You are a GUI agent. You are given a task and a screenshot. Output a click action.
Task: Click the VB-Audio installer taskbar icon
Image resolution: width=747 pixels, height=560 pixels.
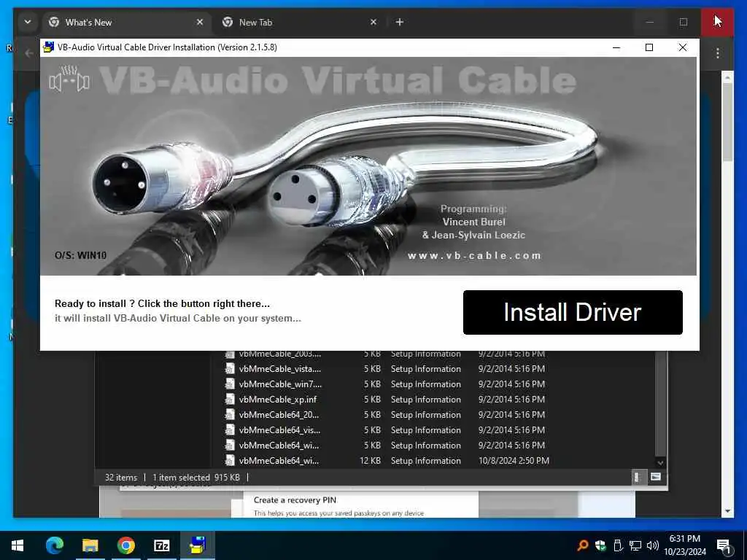click(197, 545)
